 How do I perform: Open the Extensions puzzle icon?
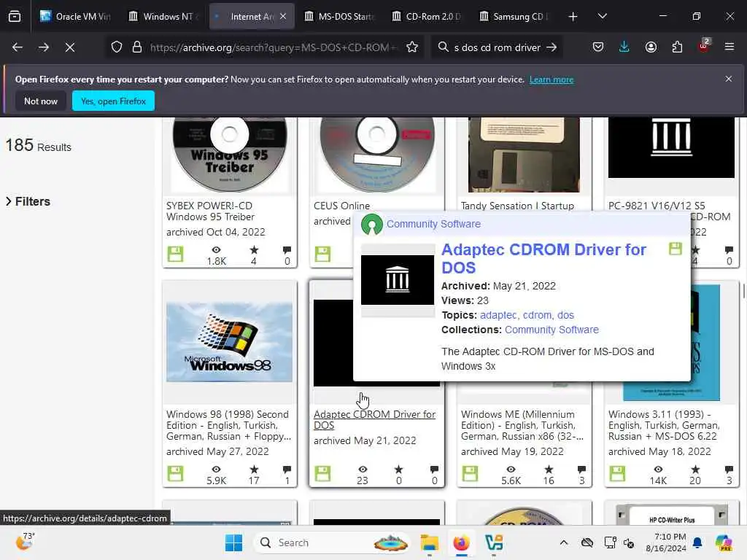point(677,47)
